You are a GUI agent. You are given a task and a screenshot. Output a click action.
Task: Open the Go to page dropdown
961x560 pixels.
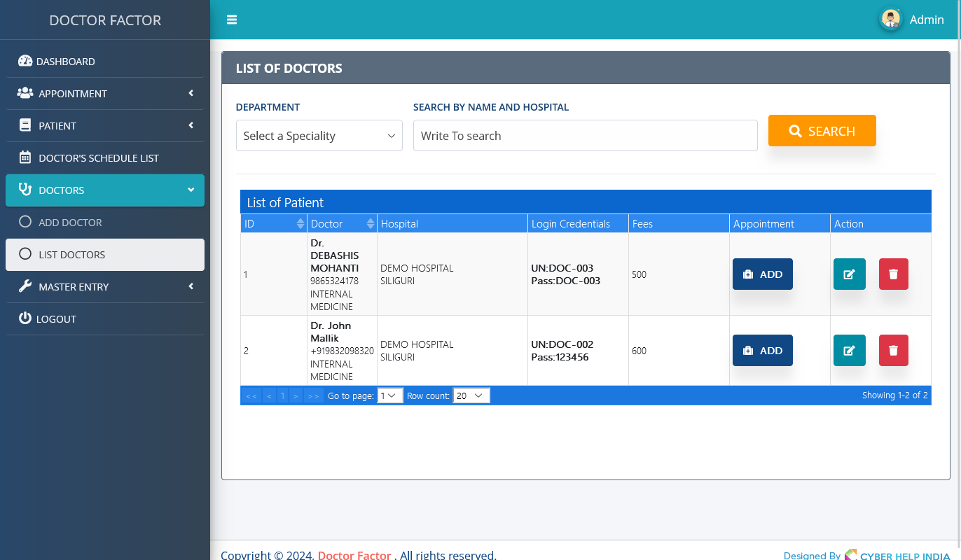tap(390, 395)
